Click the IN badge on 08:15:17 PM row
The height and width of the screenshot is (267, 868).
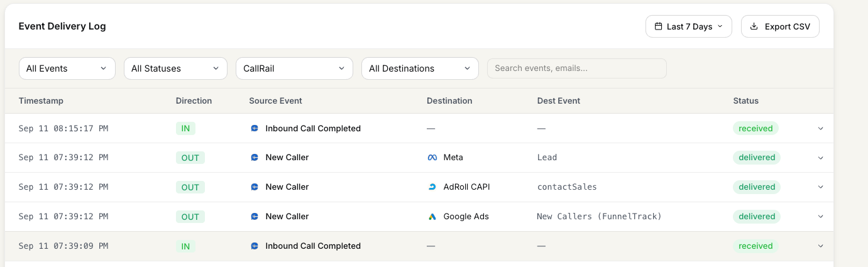pos(185,128)
